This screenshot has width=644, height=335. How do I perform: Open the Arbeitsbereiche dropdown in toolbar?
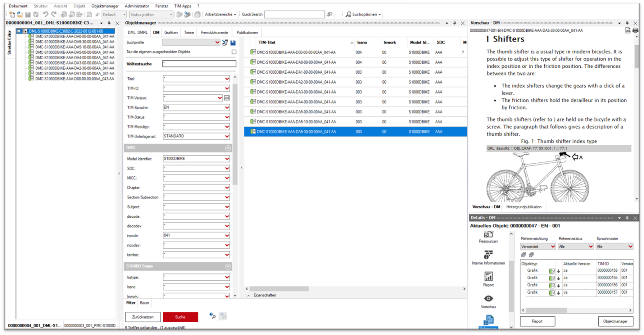[x=220, y=15]
